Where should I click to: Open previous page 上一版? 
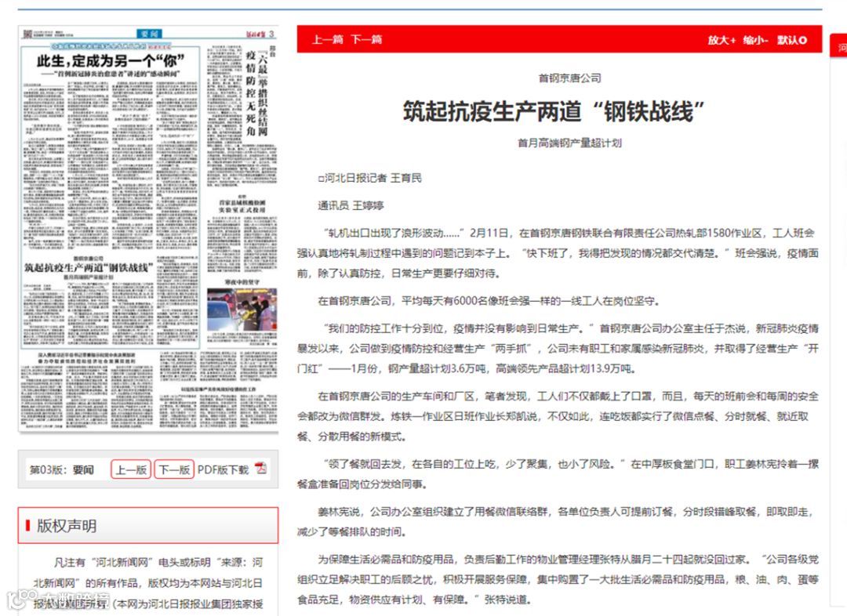(131, 469)
